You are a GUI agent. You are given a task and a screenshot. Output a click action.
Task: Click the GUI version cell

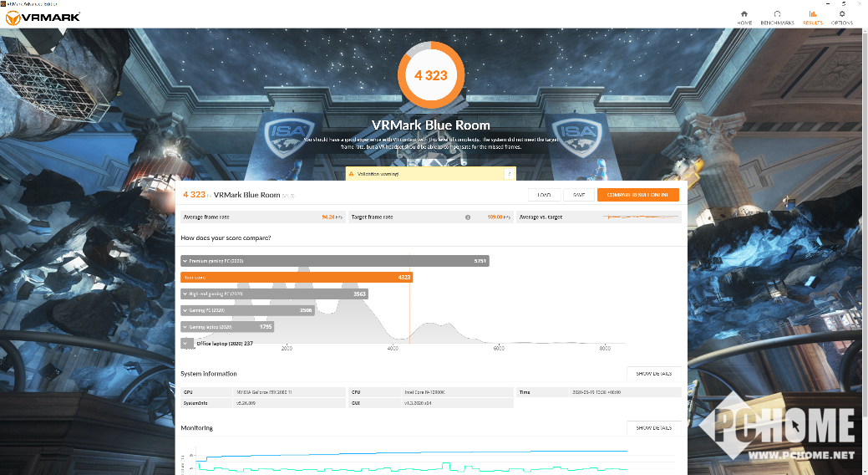457,404
